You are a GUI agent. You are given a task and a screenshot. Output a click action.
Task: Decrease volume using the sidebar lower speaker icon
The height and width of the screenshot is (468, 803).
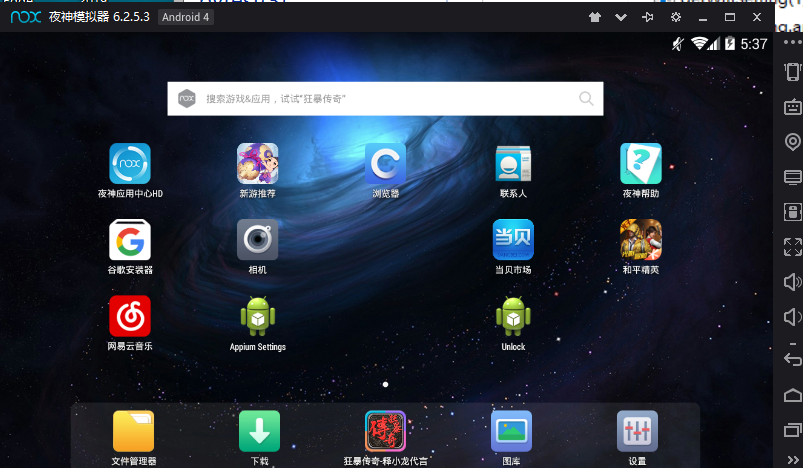coord(793,317)
